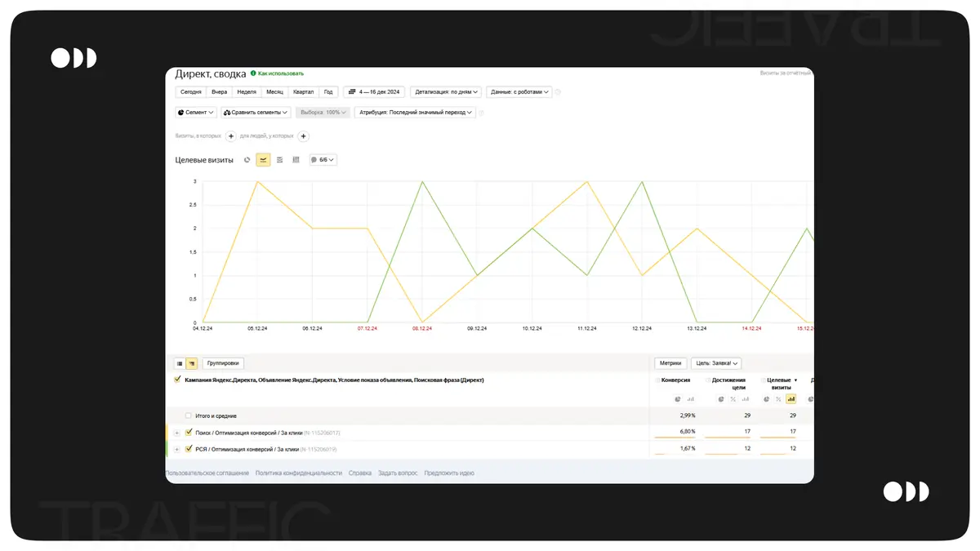Screen dimensions: 980x551
Task: Select the line chart view icon
Action: [x=263, y=160]
